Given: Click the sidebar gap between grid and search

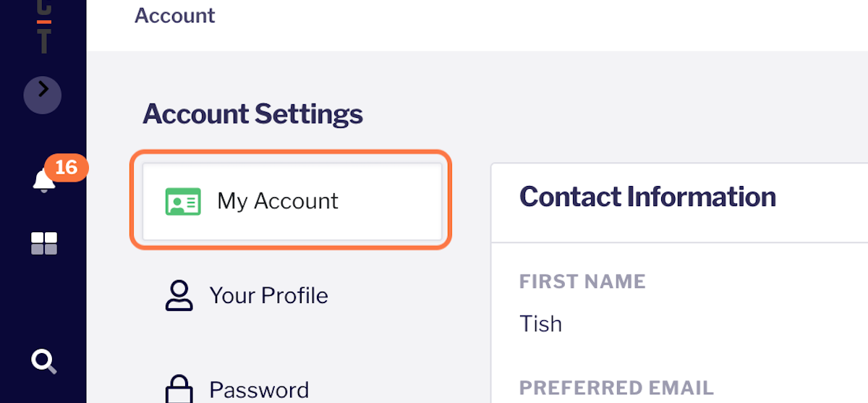Looking at the screenshot, I should point(43,304).
